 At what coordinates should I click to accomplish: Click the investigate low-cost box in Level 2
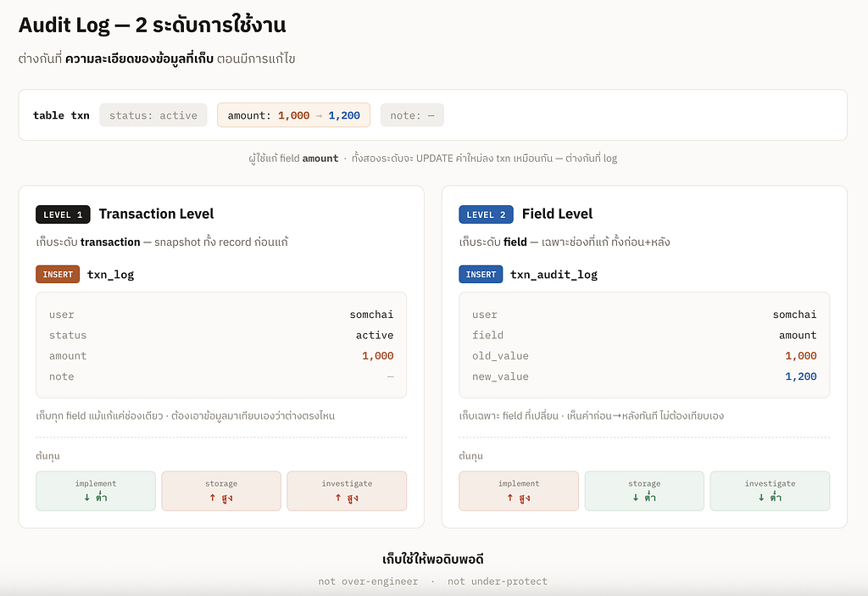770,491
